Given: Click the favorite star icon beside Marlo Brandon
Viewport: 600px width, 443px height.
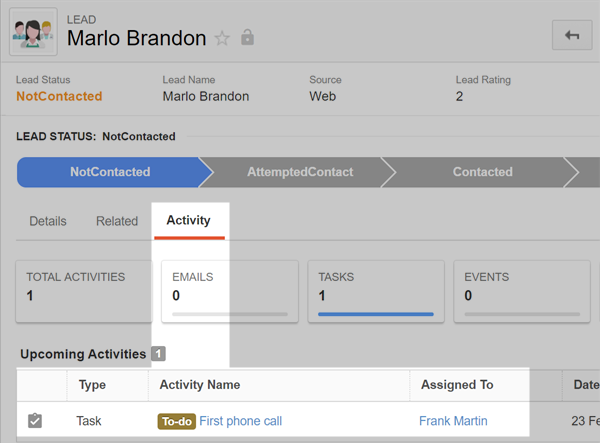Looking at the screenshot, I should [x=222, y=38].
